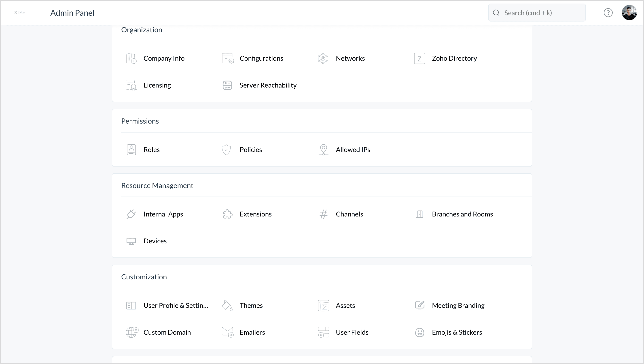Click the Zylker logo
644x364 pixels.
19,13
